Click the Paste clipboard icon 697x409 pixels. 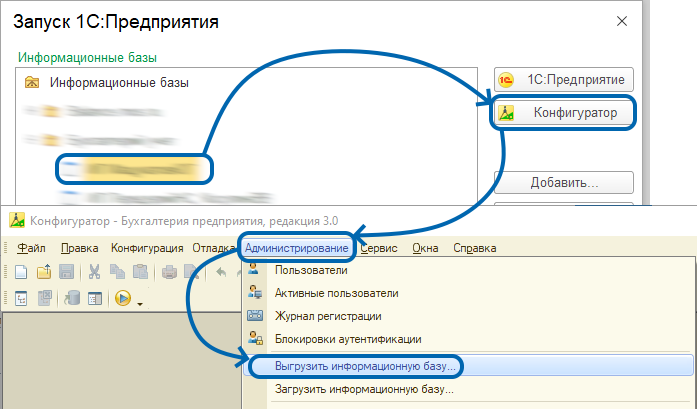pos(140,272)
